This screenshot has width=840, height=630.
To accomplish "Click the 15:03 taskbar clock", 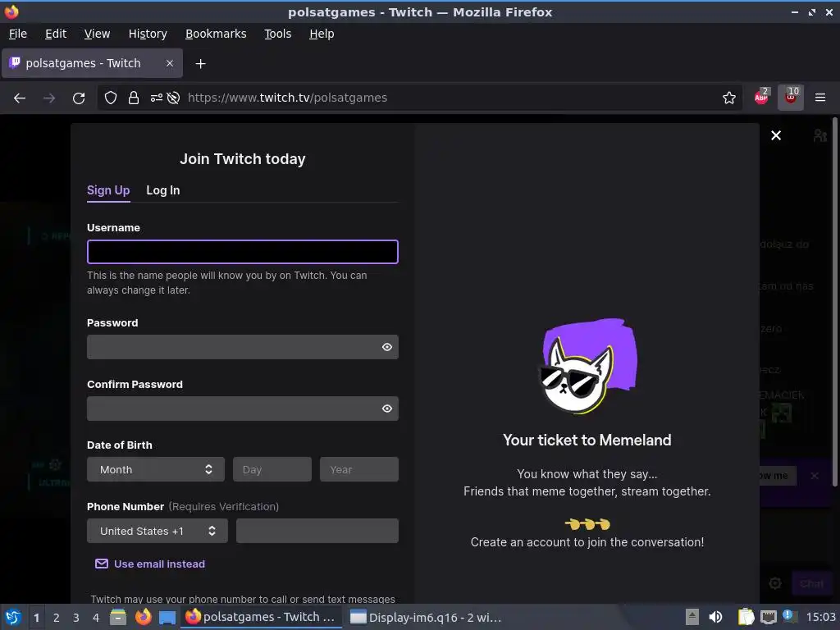I will (x=820, y=617).
